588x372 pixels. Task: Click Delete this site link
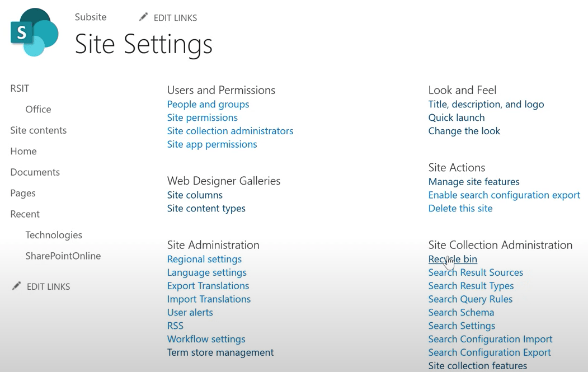click(x=460, y=208)
